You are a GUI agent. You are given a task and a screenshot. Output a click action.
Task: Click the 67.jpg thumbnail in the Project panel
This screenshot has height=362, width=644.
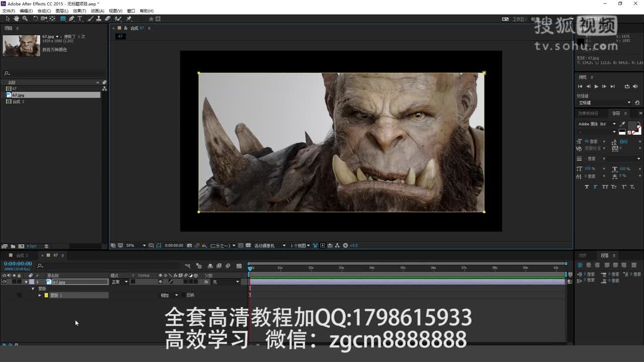click(21, 45)
